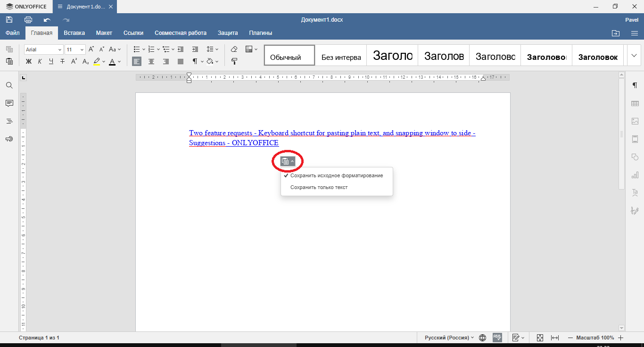Toggle spell checking in status bar
Viewport: 644px width, 347px height.
pos(497,338)
